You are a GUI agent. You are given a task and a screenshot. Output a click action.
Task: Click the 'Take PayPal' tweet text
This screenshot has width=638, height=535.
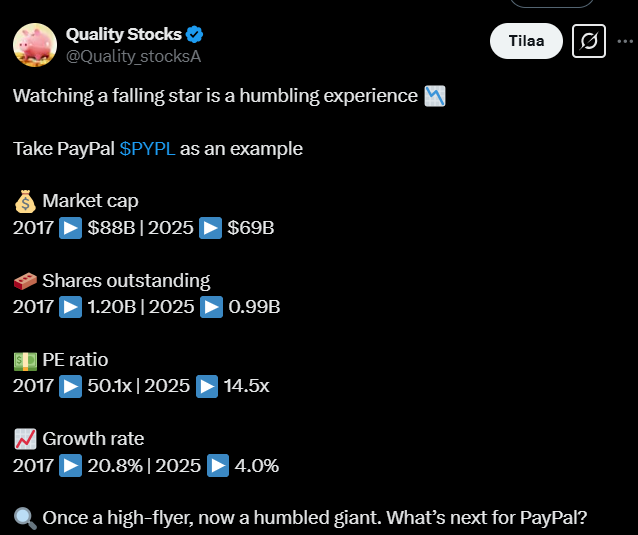pyautogui.click(x=64, y=149)
